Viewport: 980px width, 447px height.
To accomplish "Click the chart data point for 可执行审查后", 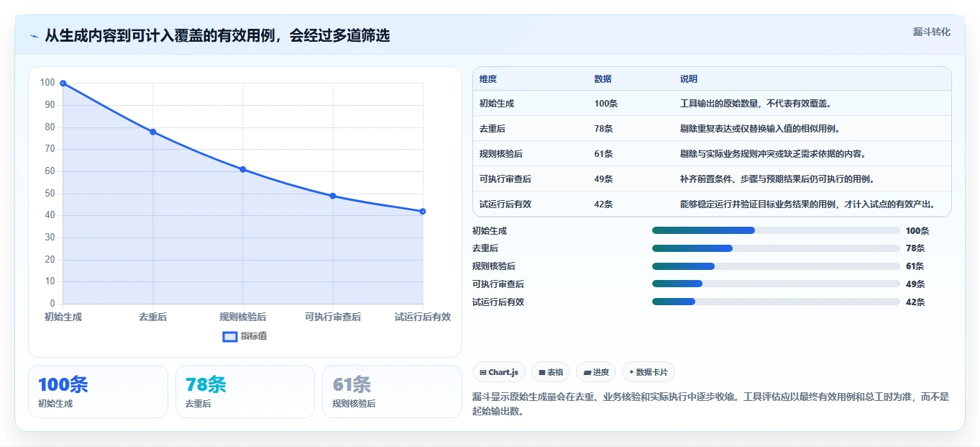I will point(333,196).
